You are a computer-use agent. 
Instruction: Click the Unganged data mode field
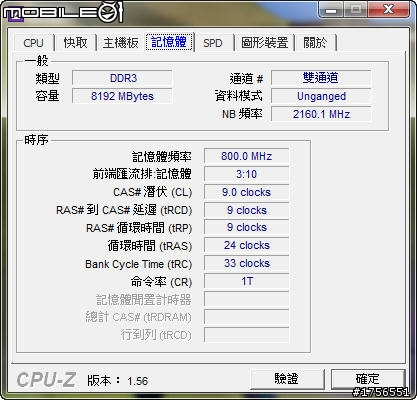click(321, 96)
